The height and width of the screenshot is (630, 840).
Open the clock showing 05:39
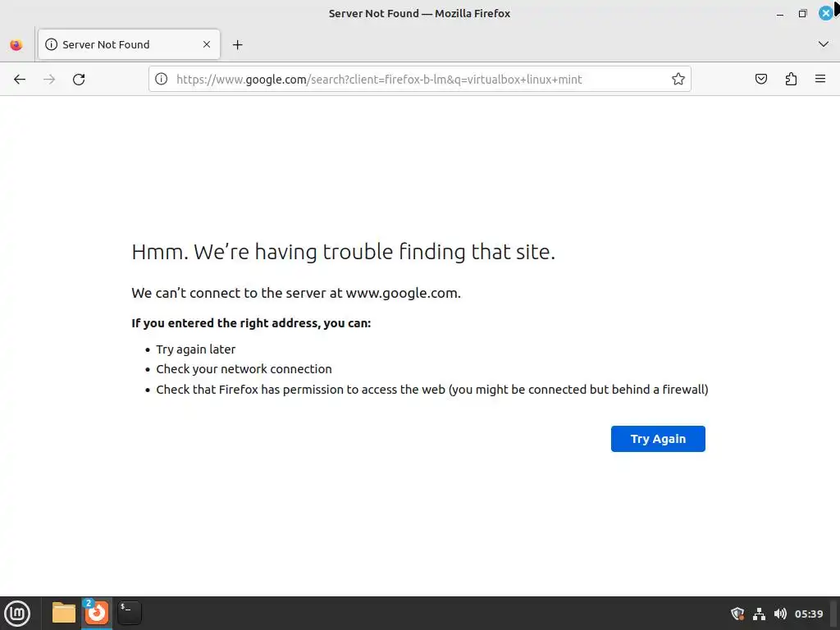[809, 614]
